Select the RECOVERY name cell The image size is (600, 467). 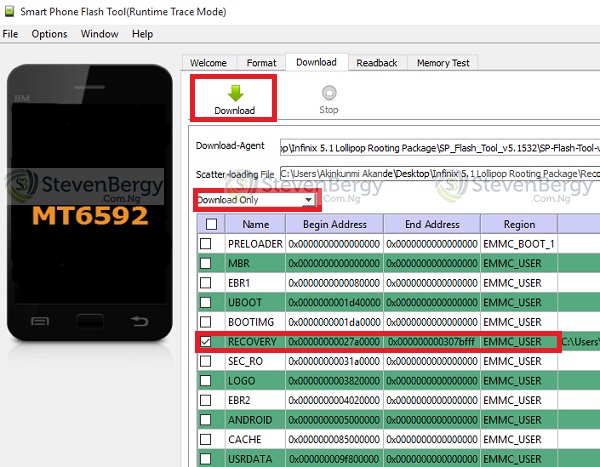click(x=255, y=342)
